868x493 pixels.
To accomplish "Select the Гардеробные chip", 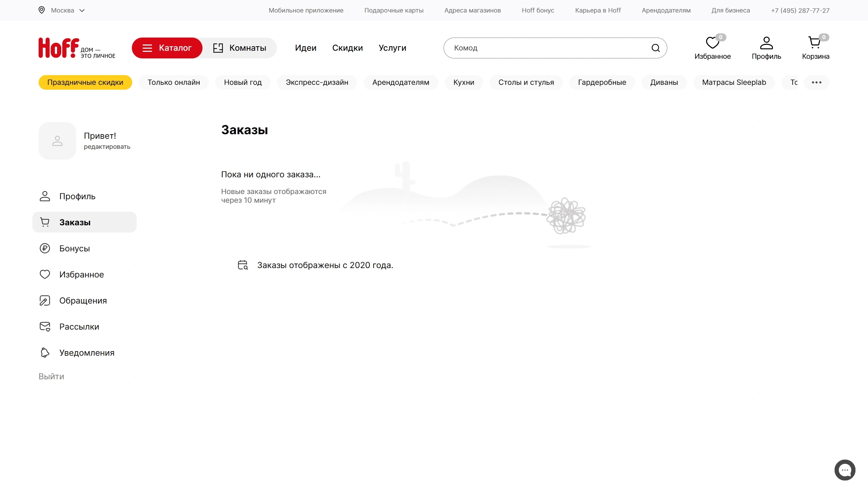I will [x=602, y=82].
